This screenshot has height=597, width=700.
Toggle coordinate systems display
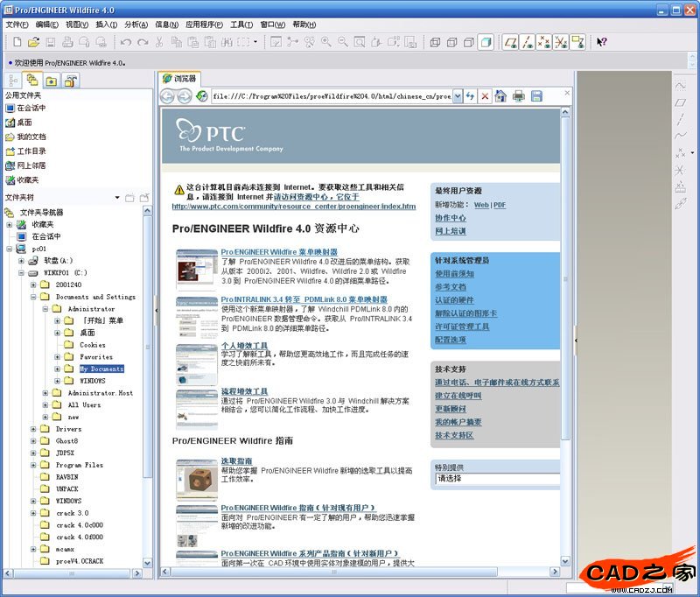click(x=561, y=42)
